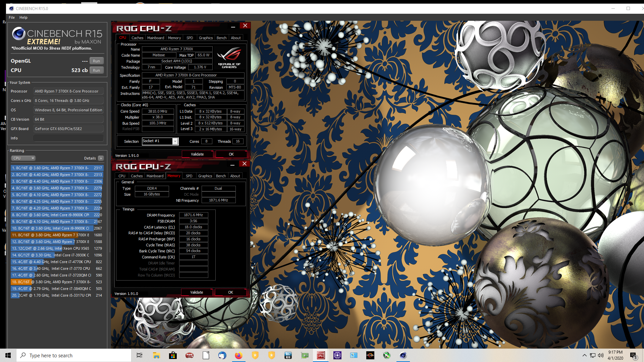Select ranking entry 8 Intel Core i9-9900K 2220
The height and width of the screenshot is (362, 644).
click(57, 215)
